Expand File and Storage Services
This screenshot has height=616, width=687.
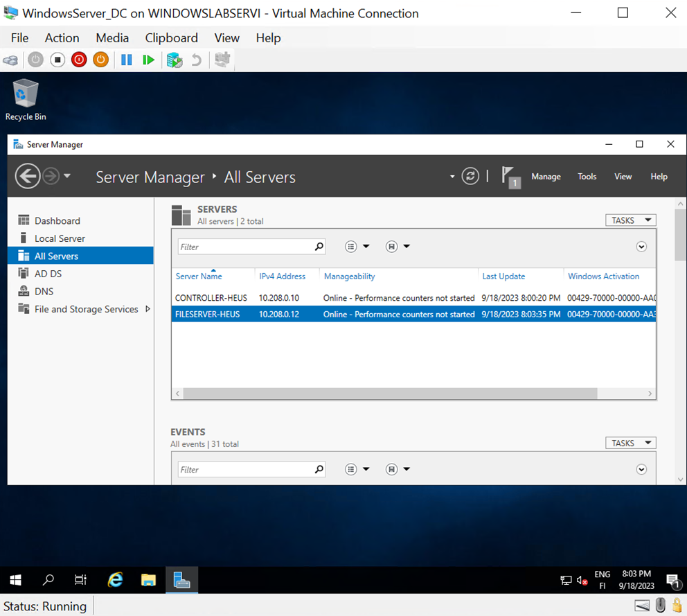(x=147, y=309)
